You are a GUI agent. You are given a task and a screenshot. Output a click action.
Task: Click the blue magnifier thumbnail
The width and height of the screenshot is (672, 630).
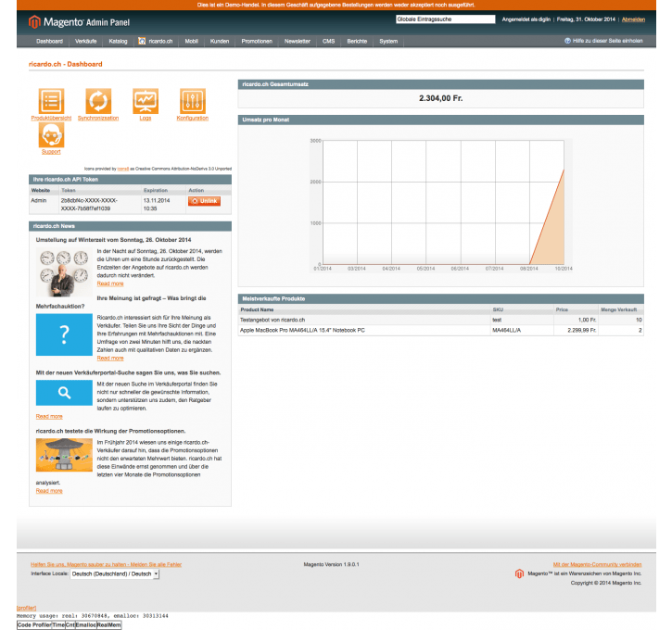tap(64, 392)
